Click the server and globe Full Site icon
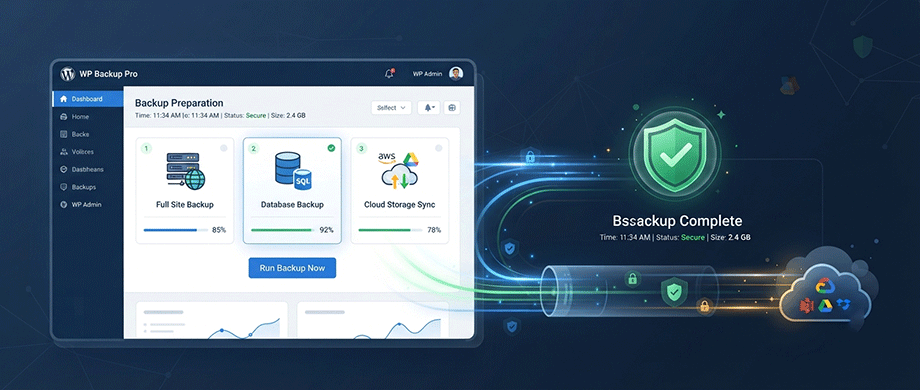The image size is (920, 390). coord(185,170)
